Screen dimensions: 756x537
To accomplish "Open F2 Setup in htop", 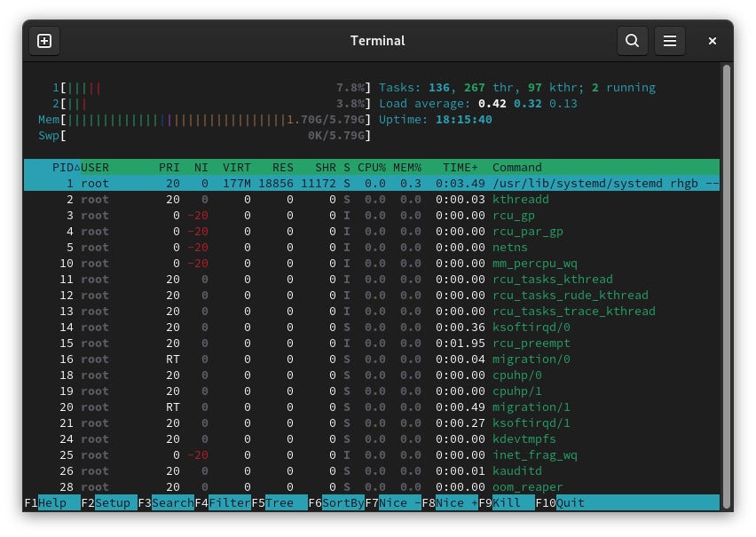I will pyautogui.click(x=109, y=502).
